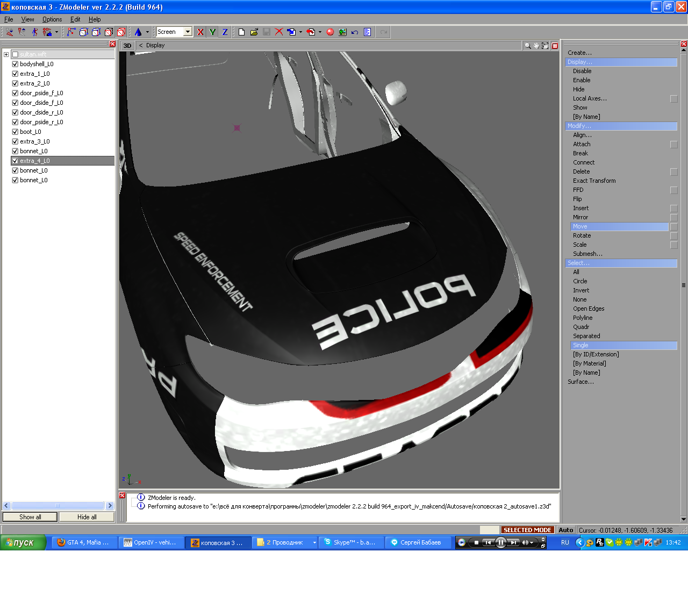Screen dimensions: 688x616
Task: Toggle checkbox for door_pside_f_L0 object
Action: [x=15, y=93]
